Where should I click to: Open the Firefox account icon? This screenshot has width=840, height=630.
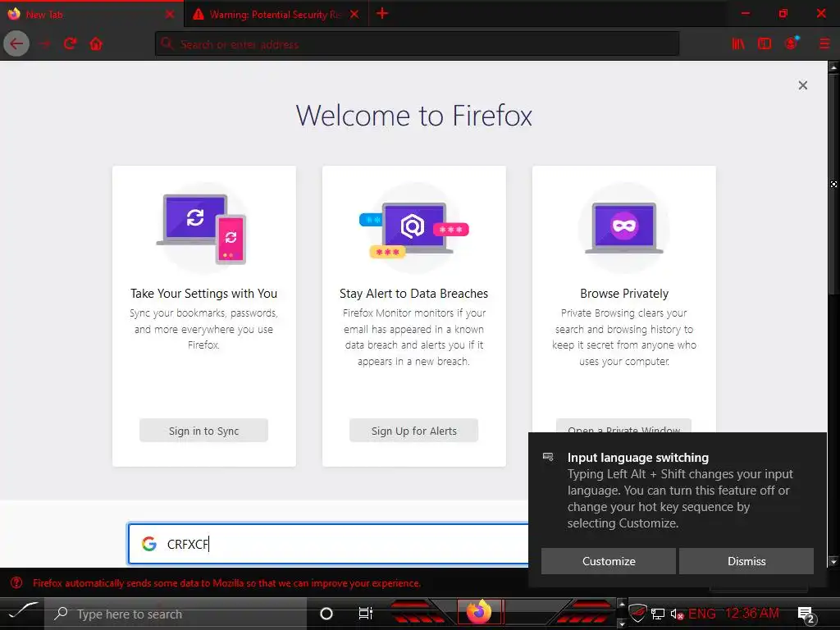tap(792, 43)
